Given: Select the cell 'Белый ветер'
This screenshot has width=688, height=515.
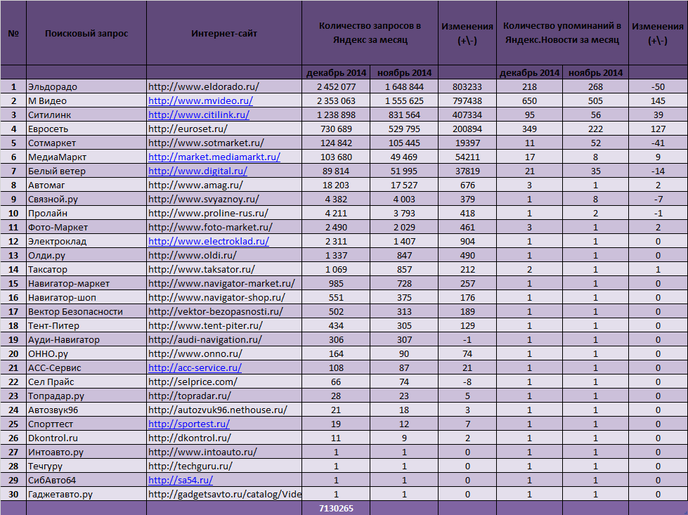Looking at the screenshot, I should coord(86,171).
